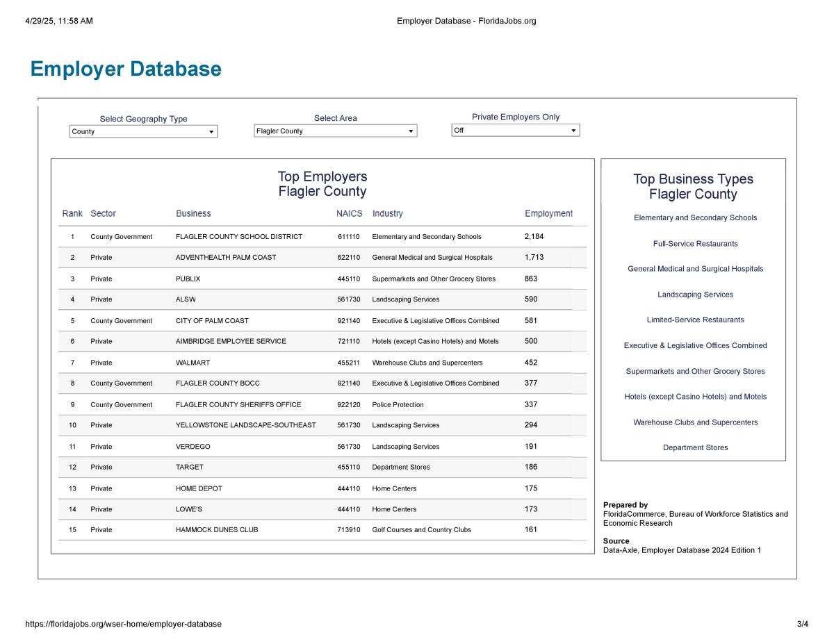
Task: Click the Employer Database page heading
Action: 126,69
